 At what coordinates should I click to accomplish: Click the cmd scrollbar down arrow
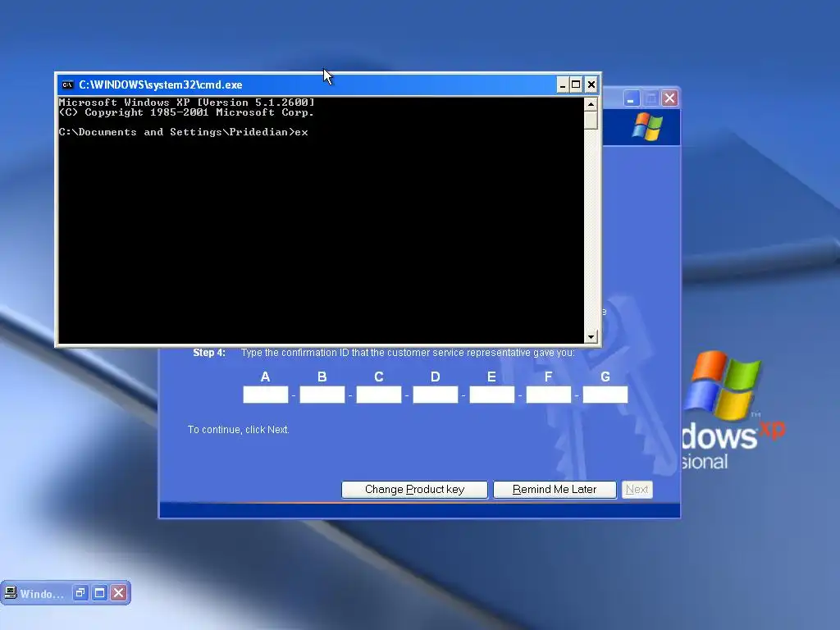tap(591, 336)
